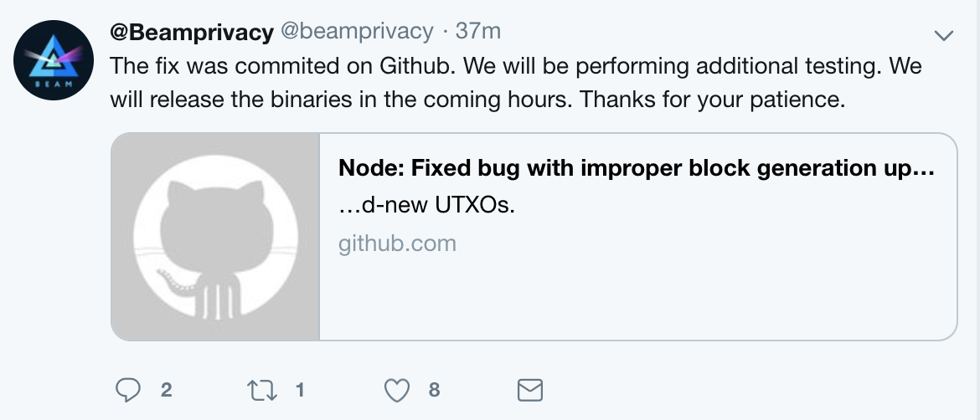Send tweet via envelope message icon
980x420 pixels.
(530, 391)
